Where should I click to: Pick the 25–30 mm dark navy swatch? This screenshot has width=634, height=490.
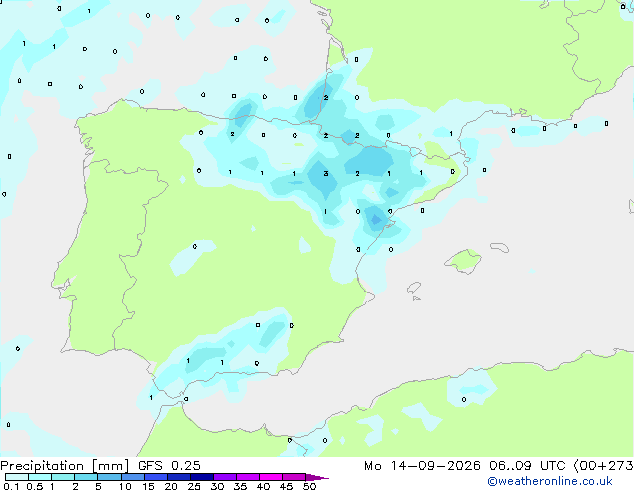201,477
